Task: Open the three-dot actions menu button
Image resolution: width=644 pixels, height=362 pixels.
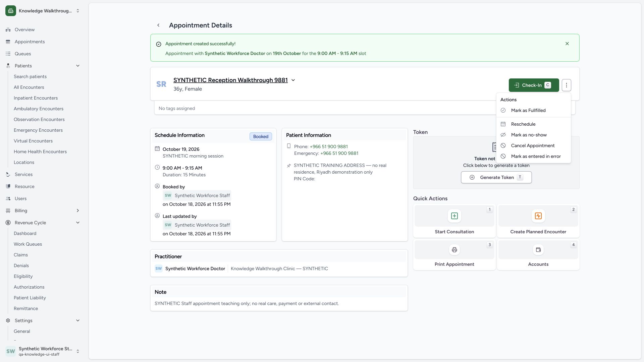Action: click(567, 85)
